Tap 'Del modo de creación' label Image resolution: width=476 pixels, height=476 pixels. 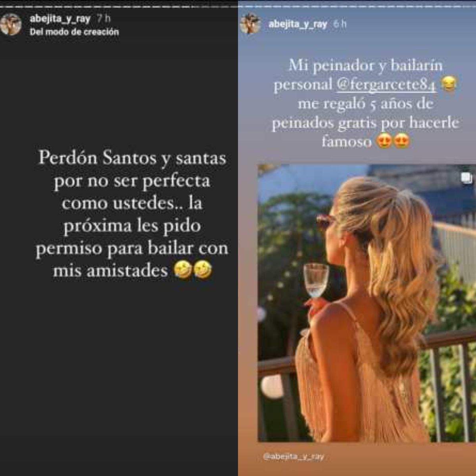74,32
